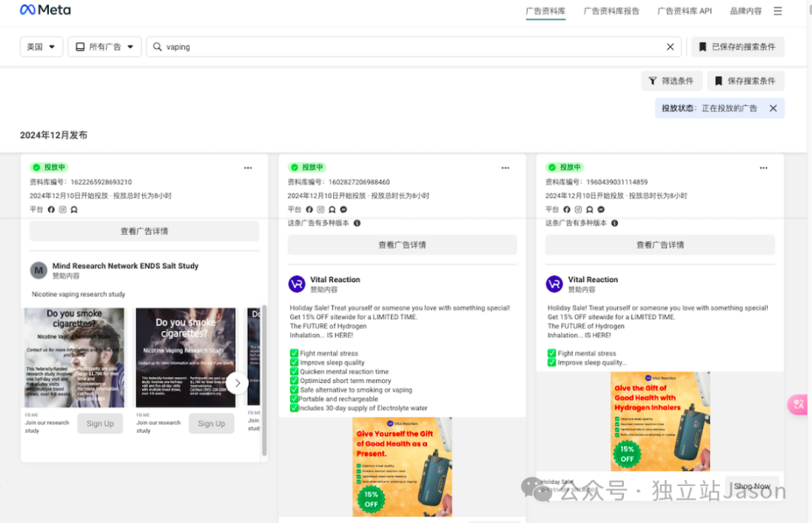View ad details for ad 1622265928693210
Screen dimensions: 812x523
[144, 231]
